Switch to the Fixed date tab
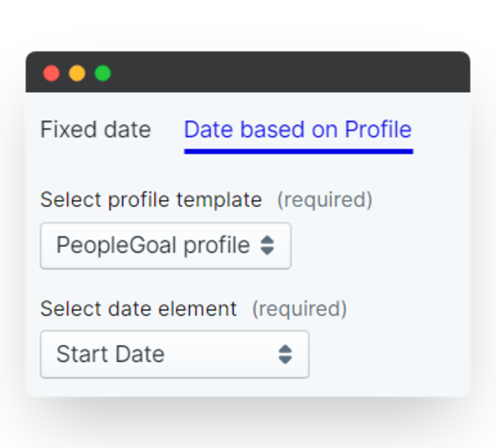 point(95,130)
